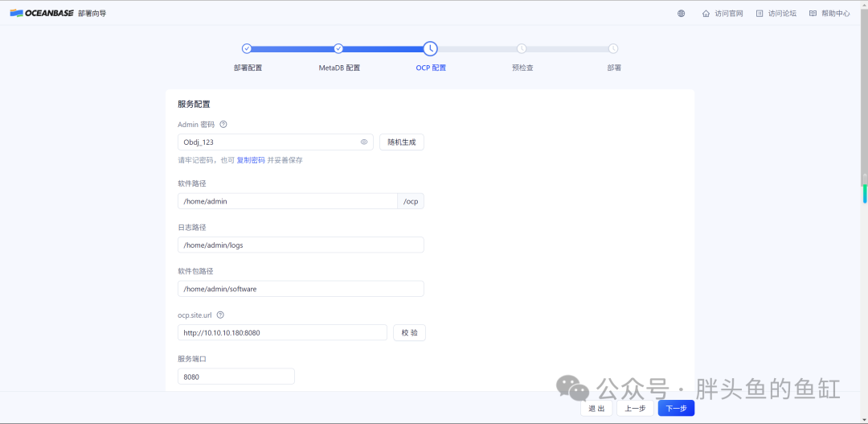This screenshot has height=424, width=868.
Task: Click help icon next to ocp.site.url
Action: coord(220,315)
